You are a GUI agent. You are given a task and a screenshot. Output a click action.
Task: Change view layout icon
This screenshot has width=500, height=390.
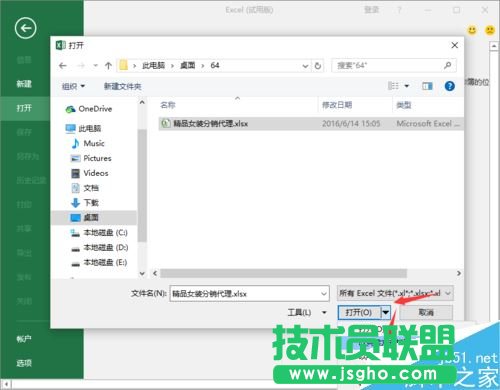click(393, 86)
